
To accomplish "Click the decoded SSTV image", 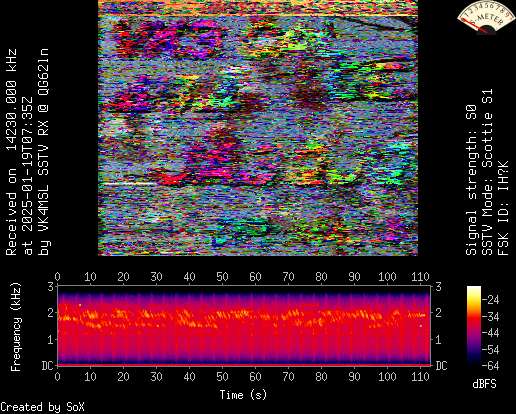I will (258, 128).
